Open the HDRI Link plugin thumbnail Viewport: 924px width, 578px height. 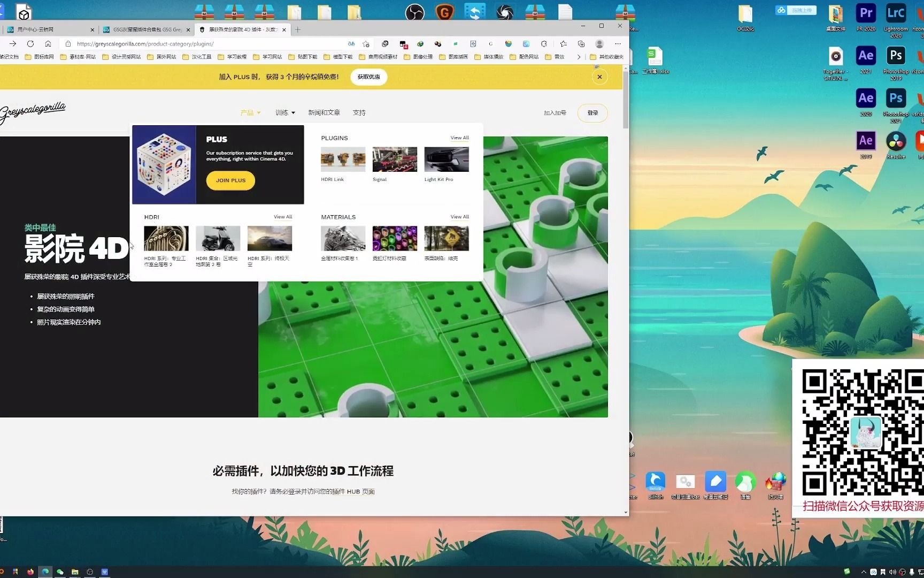[343, 159]
